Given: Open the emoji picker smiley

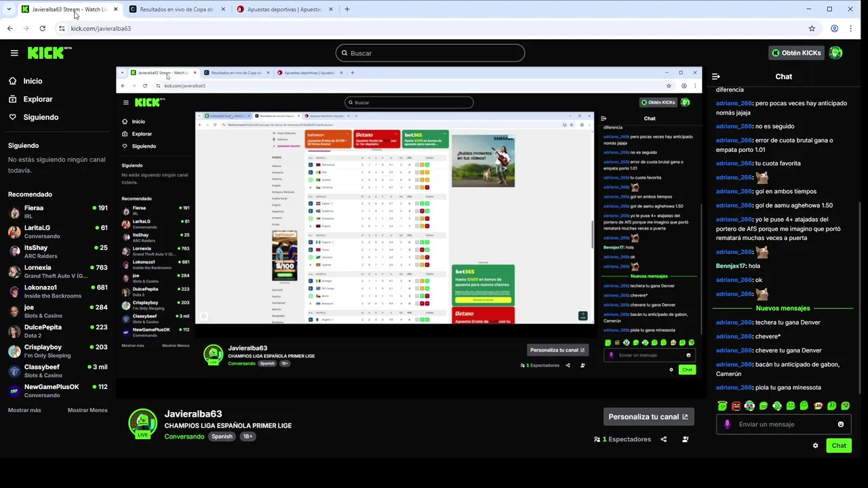Looking at the screenshot, I should click(x=841, y=424).
